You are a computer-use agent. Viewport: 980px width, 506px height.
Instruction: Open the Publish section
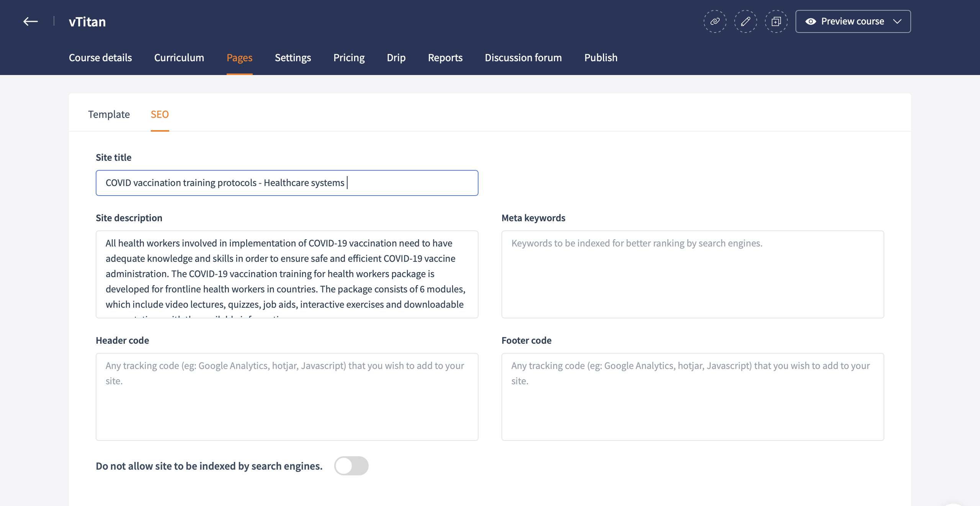coord(601,58)
